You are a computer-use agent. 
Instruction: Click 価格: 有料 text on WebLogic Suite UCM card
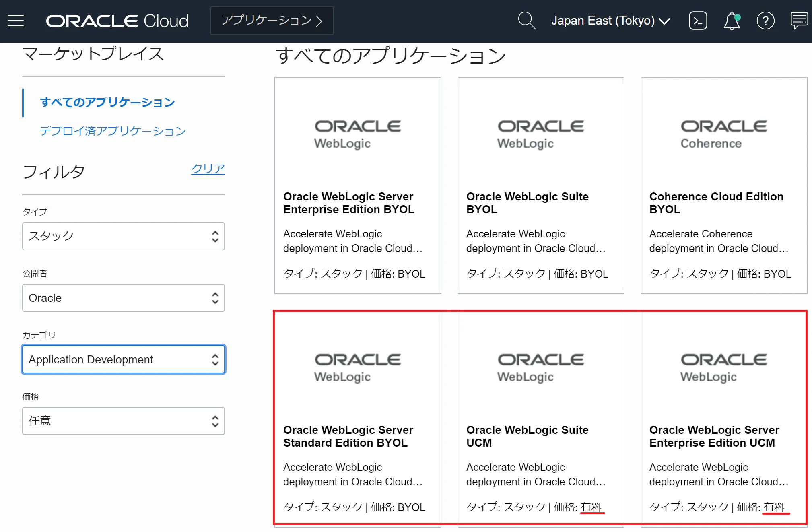click(x=578, y=507)
